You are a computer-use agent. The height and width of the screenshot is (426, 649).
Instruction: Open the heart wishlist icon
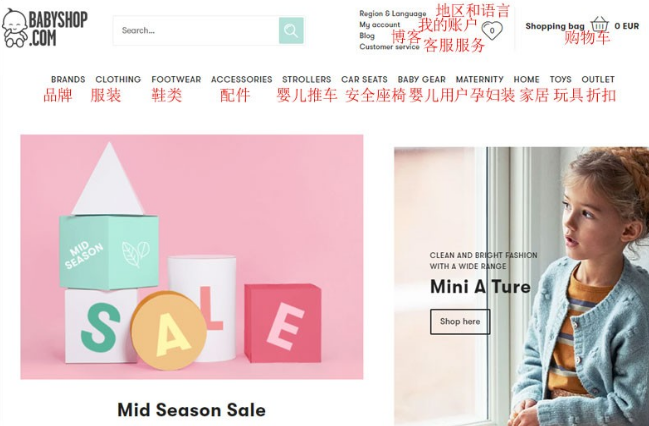click(492, 30)
